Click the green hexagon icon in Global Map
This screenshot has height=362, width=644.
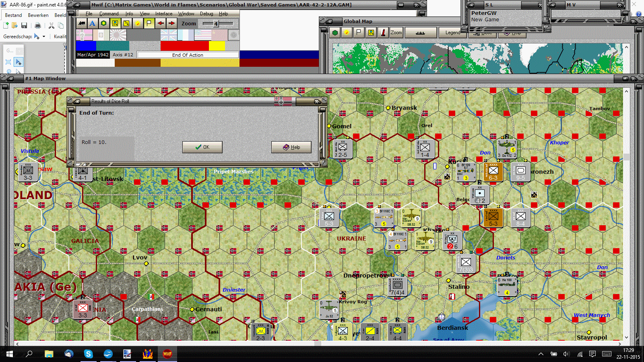[335, 33]
